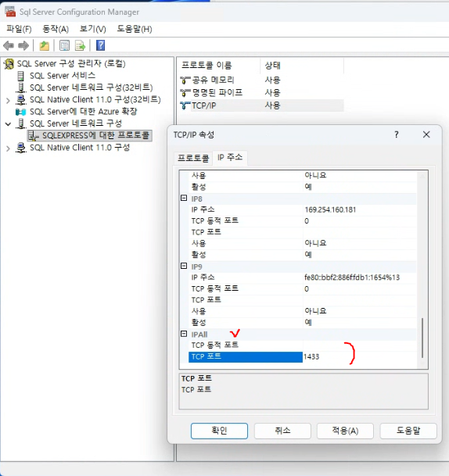
Task: Click the SQLEXPRESS에 대한 프로토콜 icon
Action: [x=34, y=136]
